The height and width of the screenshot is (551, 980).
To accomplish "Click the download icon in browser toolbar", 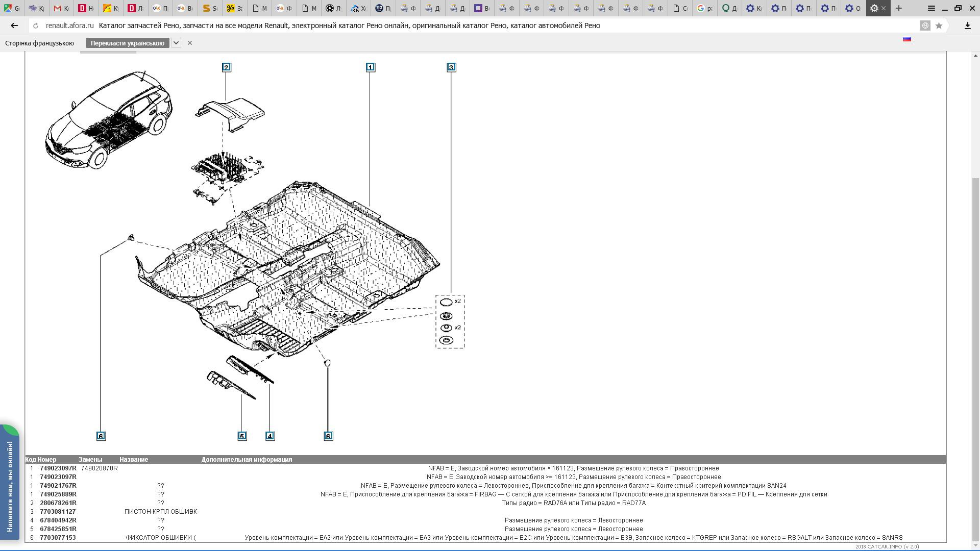I will click(x=968, y=26).
